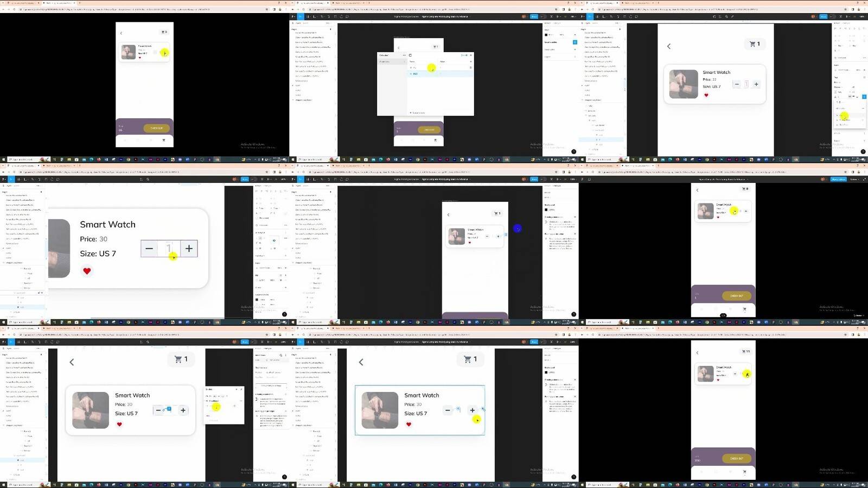Select the watch photo in the blue-outlined card
Screen dimensions: 868x488
[x=380, y=410]
